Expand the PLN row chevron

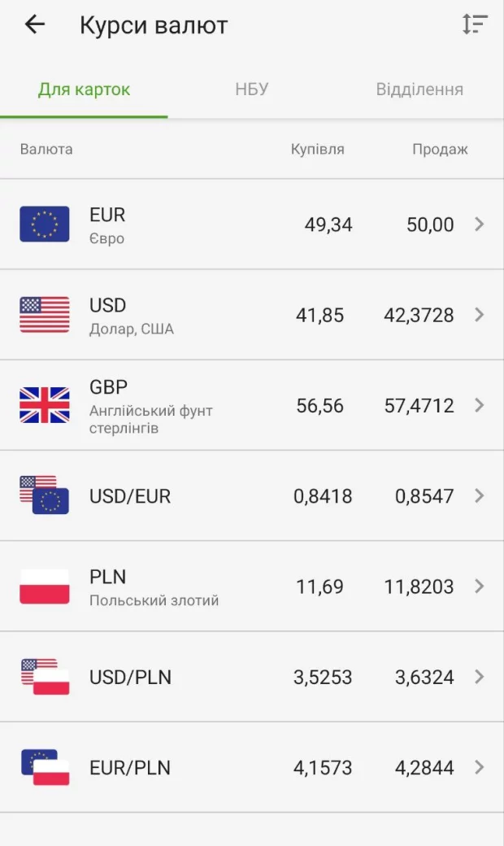(x=480, y=587)
